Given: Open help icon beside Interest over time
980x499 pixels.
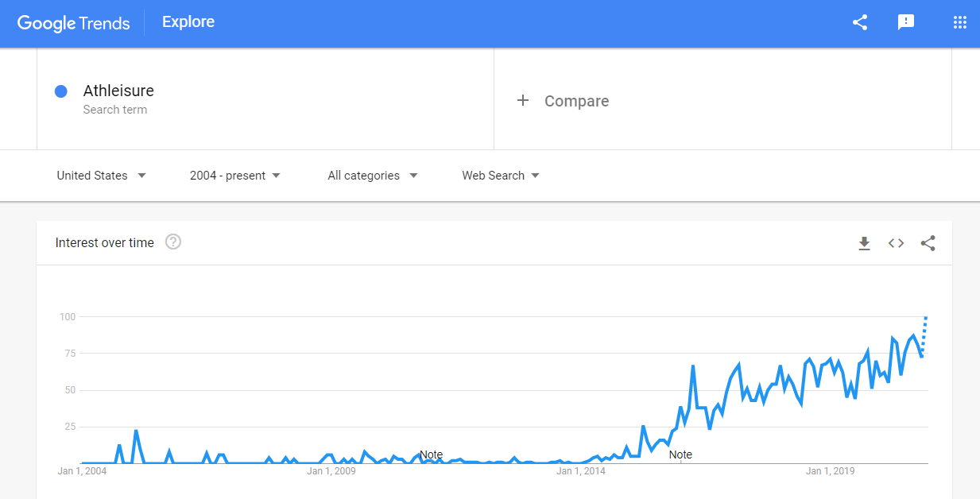Looking at the screenshot, I should 173,242.
